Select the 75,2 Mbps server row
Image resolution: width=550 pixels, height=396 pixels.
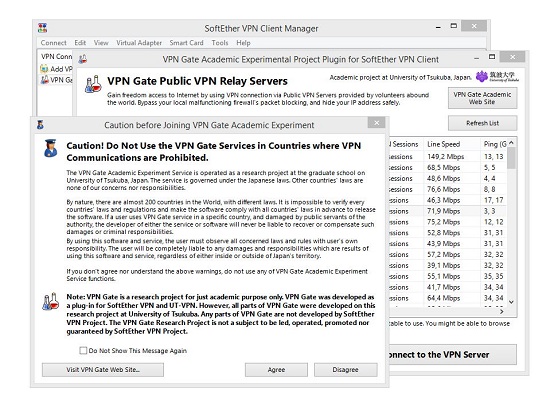448,222
